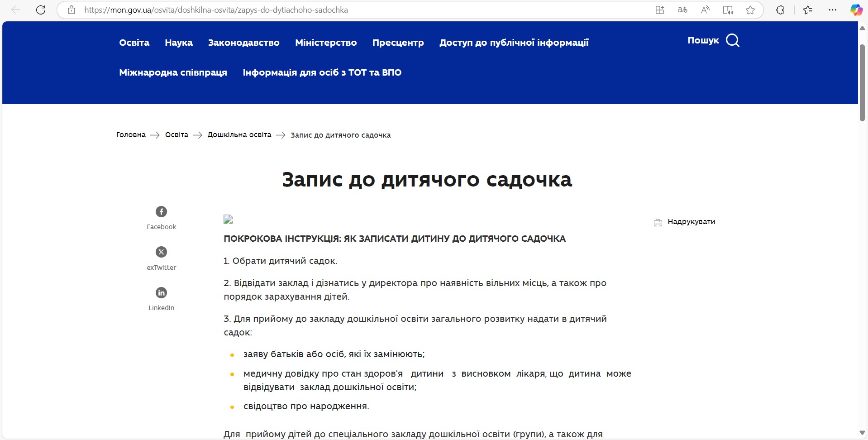Open browser Settings and more menu

(x=832, y=10)
